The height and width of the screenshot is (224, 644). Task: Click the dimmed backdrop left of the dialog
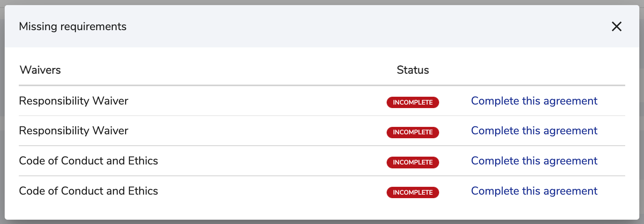coord(2,117)
